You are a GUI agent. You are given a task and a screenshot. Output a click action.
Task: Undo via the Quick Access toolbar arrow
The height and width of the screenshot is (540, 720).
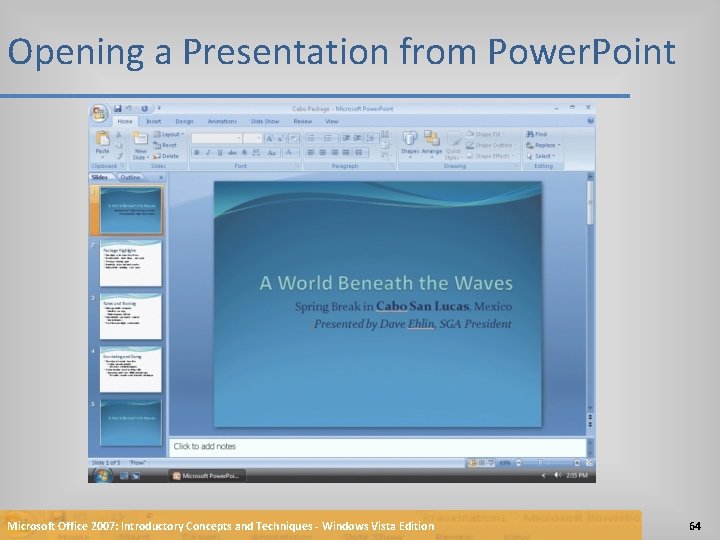129,108
